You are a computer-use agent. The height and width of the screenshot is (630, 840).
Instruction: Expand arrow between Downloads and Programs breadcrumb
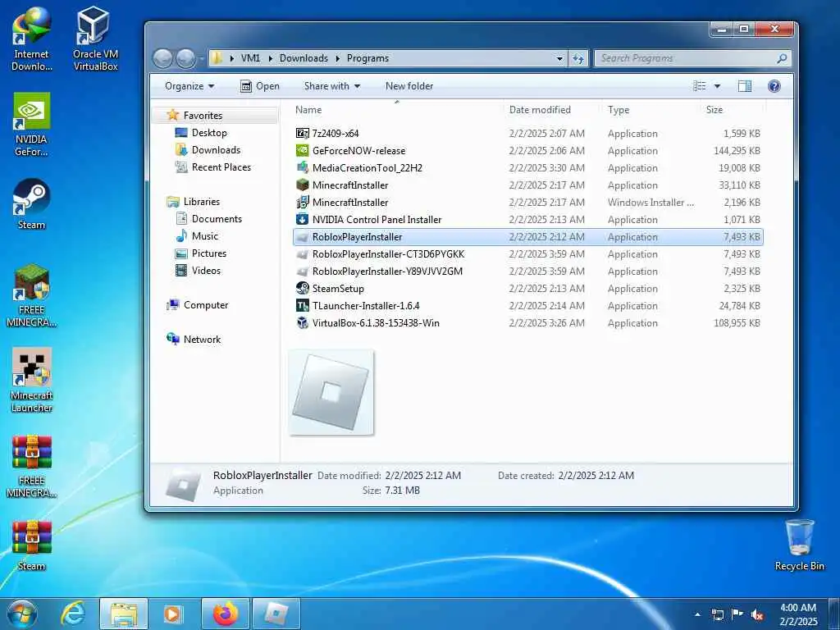click(338, 58)
